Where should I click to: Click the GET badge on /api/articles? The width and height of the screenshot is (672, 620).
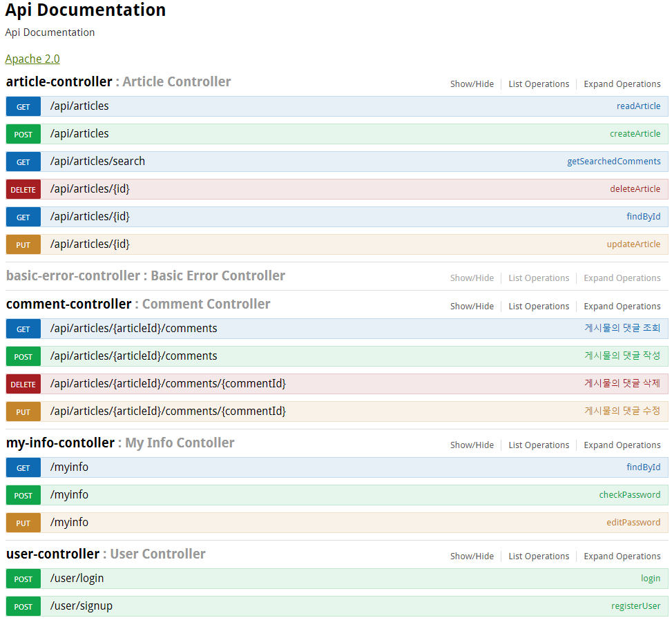(x=23, y=106)
